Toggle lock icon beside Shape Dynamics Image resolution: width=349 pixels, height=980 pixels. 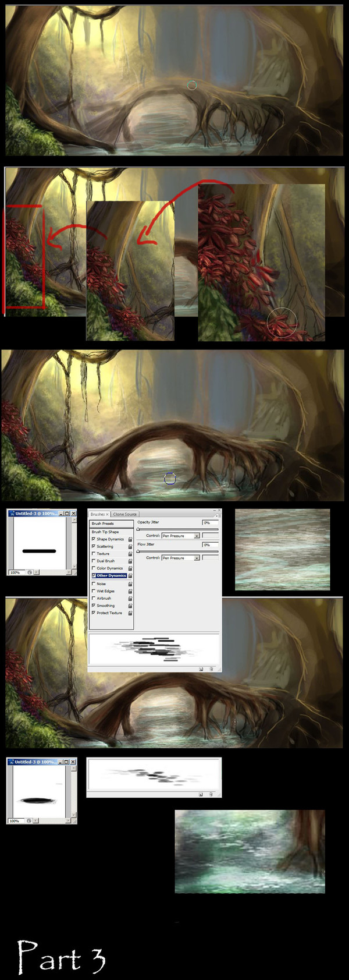click(x=130, y=539)
